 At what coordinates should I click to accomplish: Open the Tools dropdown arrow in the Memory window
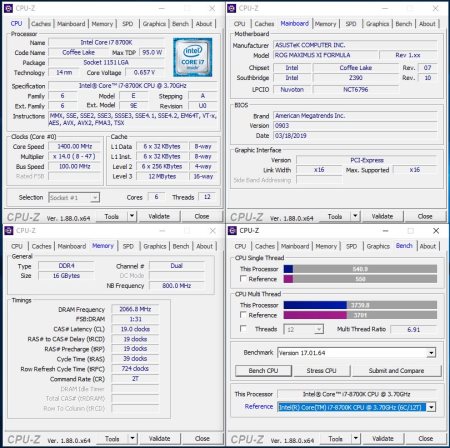tap(132, 438)
